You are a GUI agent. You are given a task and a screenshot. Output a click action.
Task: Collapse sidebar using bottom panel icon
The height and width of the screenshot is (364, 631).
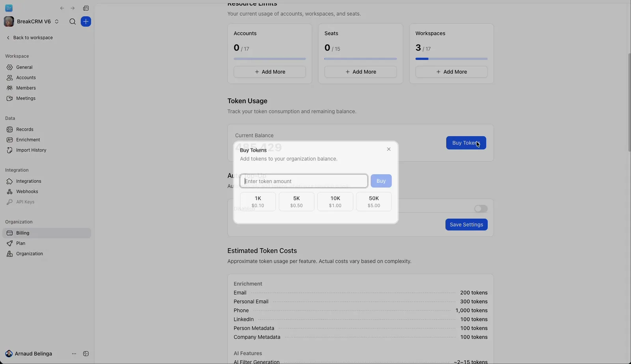(x=86, y=354)
